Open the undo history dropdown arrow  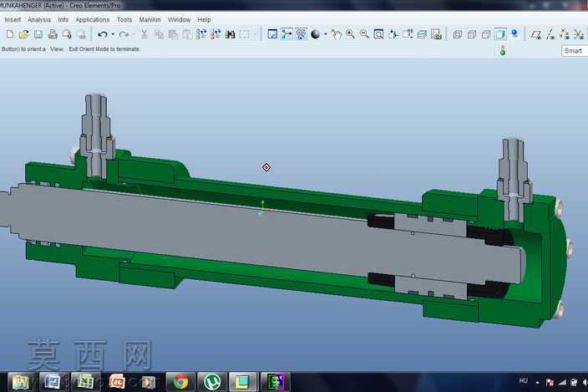coord(113,34)
